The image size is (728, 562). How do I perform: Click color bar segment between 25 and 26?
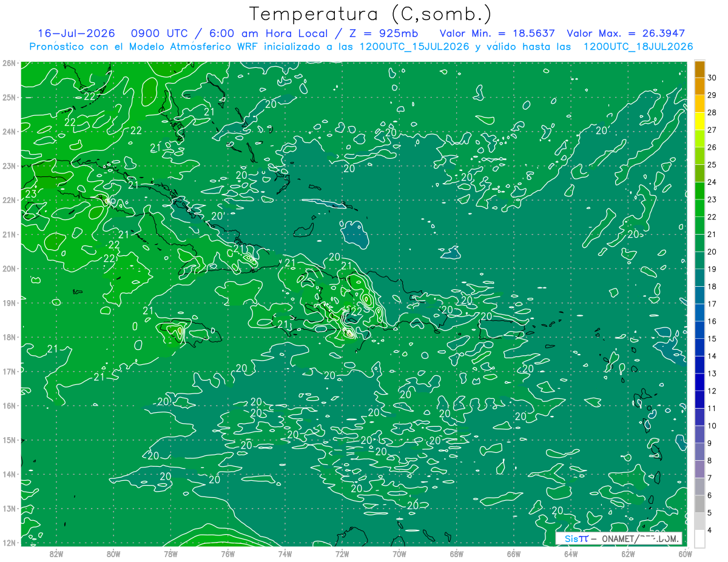699,156
